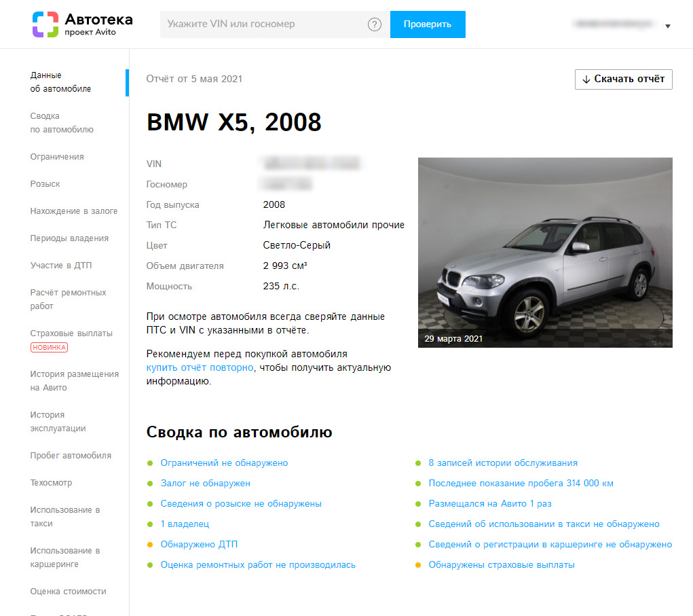Viewport: 693px width, 616px height.
Task: Go to Сводка по автомобилю in the sidebar
Action: coord(62,122)
